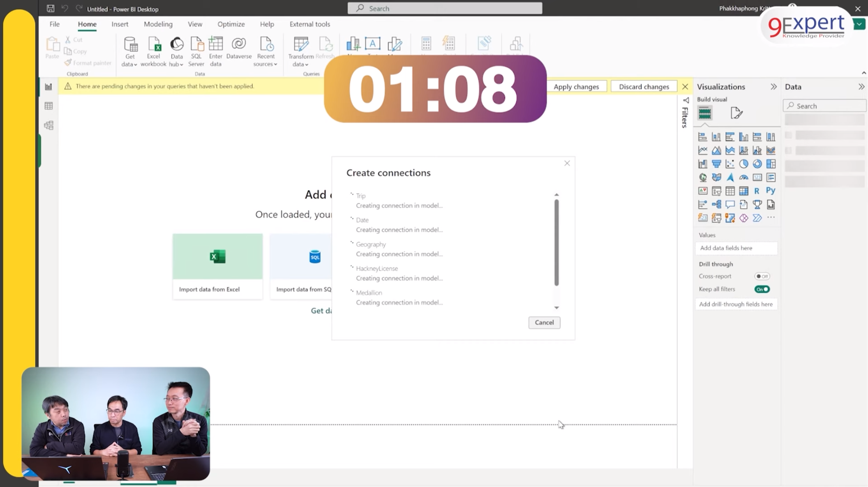Collapse the Visualizations pane chevron
Viewport: 868px width, 487px height.
[773, 87]
